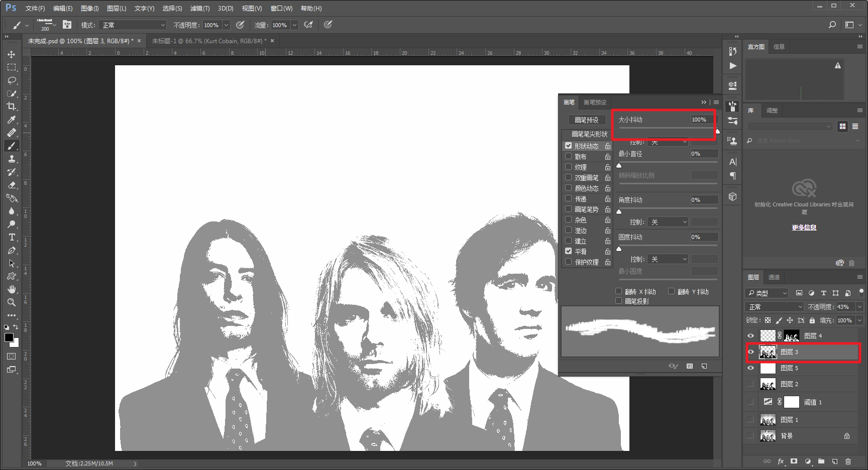The width and height of the screenshot is (868, 470).
Task: Select the Move tool
Action: click(x=12, y=54)
